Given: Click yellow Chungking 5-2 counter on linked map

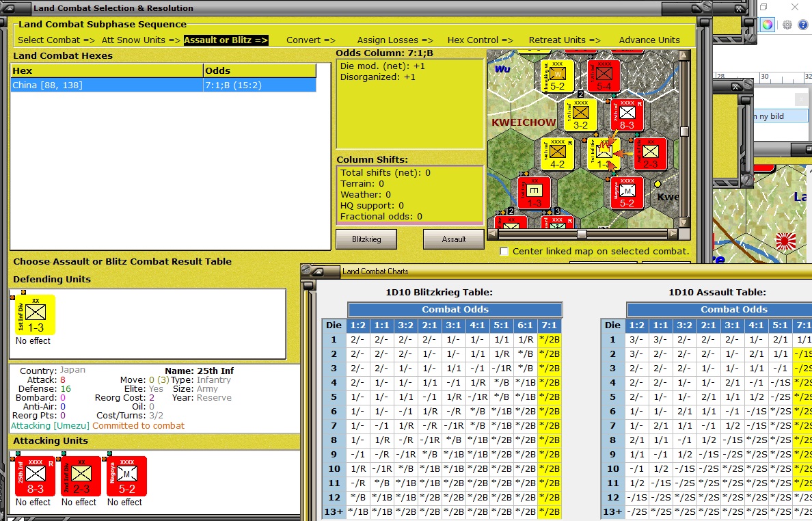Looking at the screenshot, I should tap(557, 76).
